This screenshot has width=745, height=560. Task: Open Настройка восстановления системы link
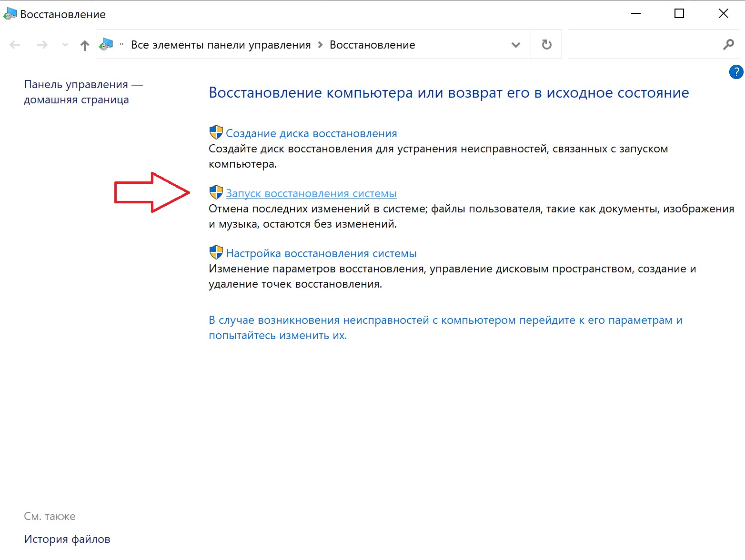[x=321, y=253]
